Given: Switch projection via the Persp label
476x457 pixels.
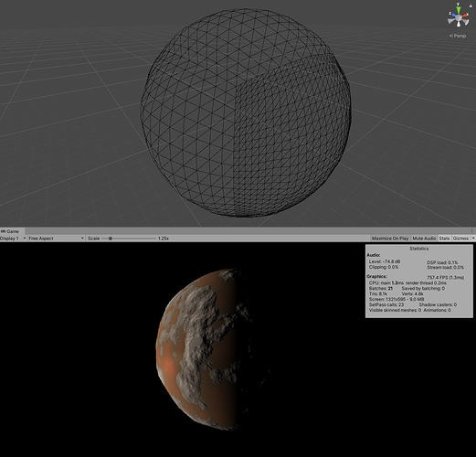Looking at the screenshot, I should click(x=458, y=36).
